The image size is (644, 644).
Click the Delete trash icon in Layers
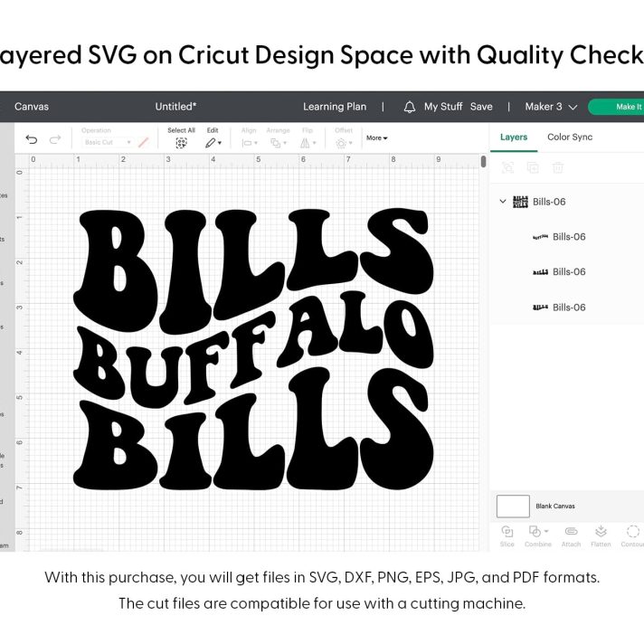tap(558, 167)
